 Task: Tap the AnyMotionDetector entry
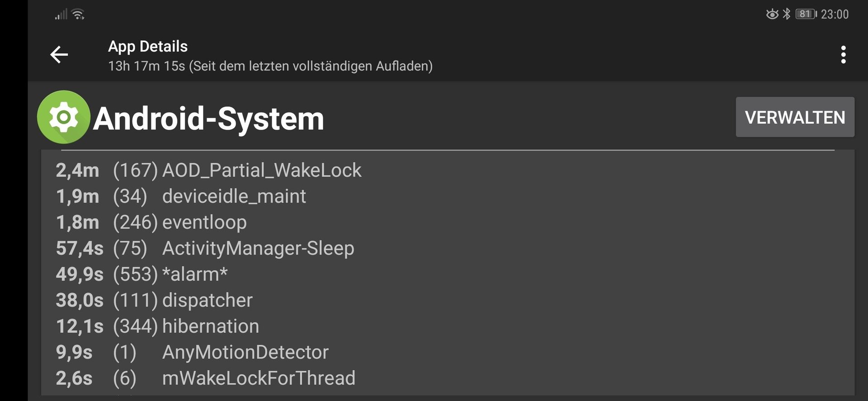click(x=448, y=352)
